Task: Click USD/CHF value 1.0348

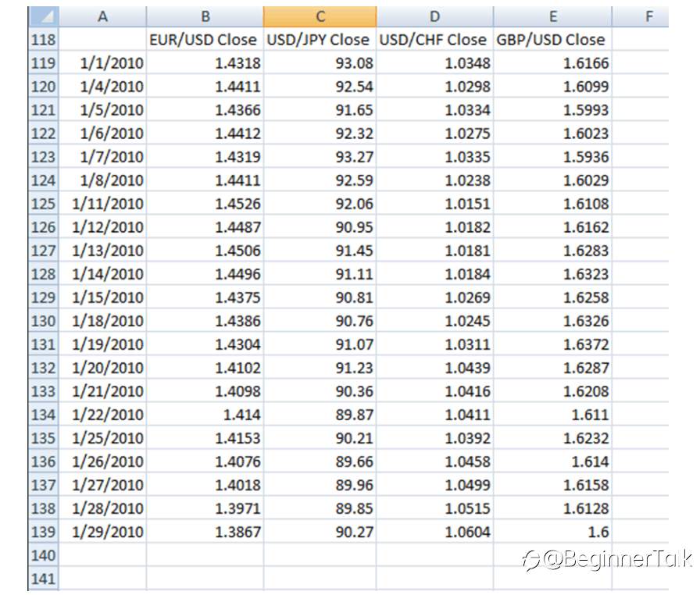Action: pyautogui.click(x=435, y=63)
